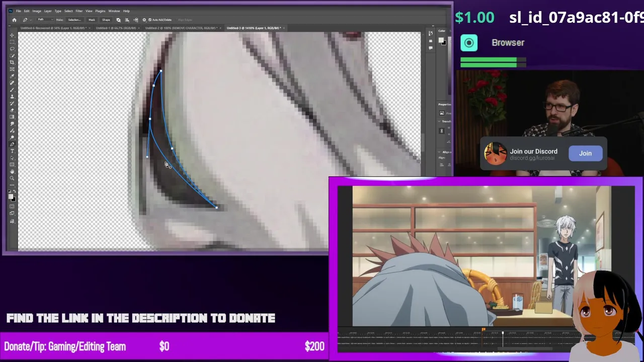Click the History panel icon

click(430, 33)
